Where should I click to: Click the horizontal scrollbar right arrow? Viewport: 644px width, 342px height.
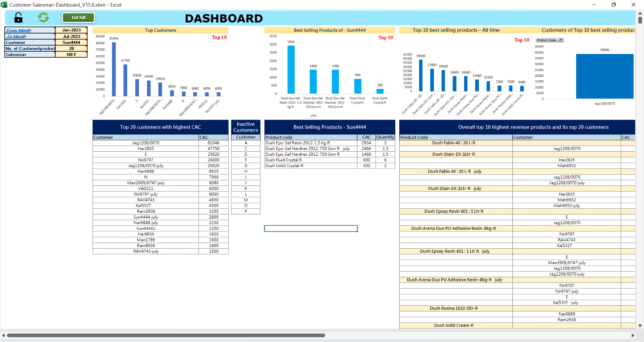point(633,335)
